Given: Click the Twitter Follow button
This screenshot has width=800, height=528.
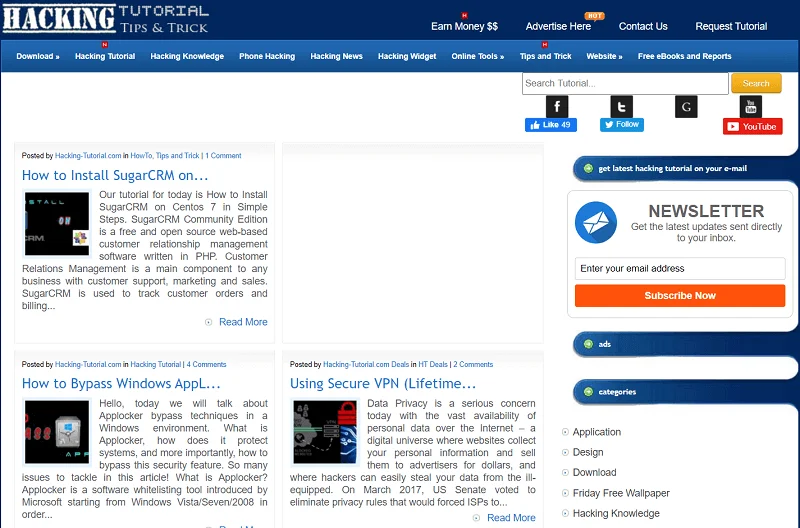Looking at the screenshot, I should (x=621, y=124).
